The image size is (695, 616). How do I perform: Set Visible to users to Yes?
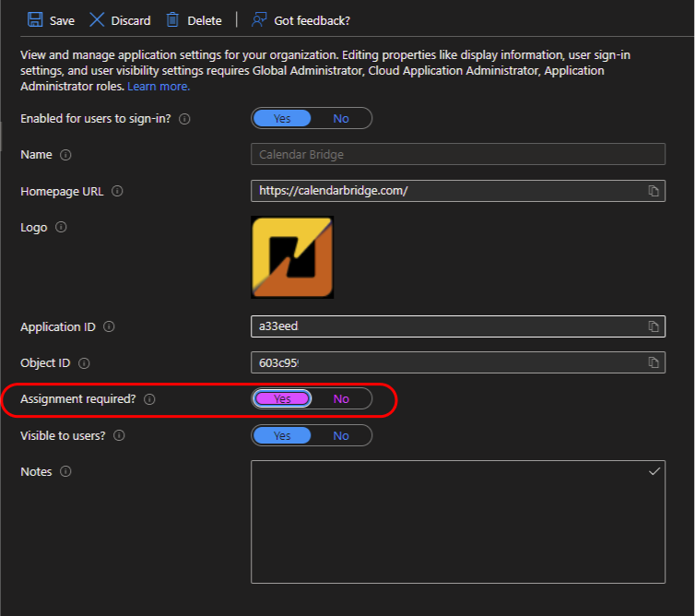click(282, 435)
